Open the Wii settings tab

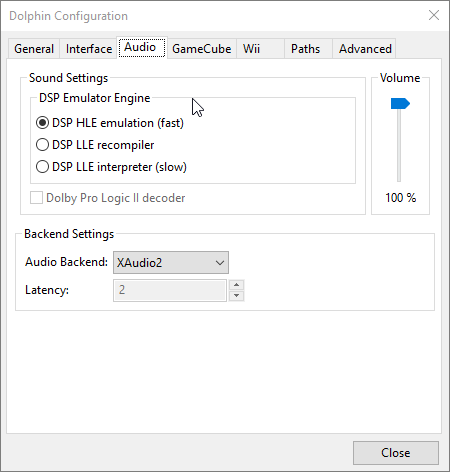(260, 49)
